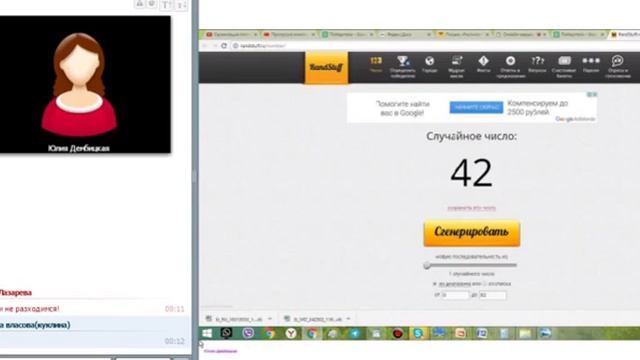Click the 00:11 chat timestamp

click(174, 309)
